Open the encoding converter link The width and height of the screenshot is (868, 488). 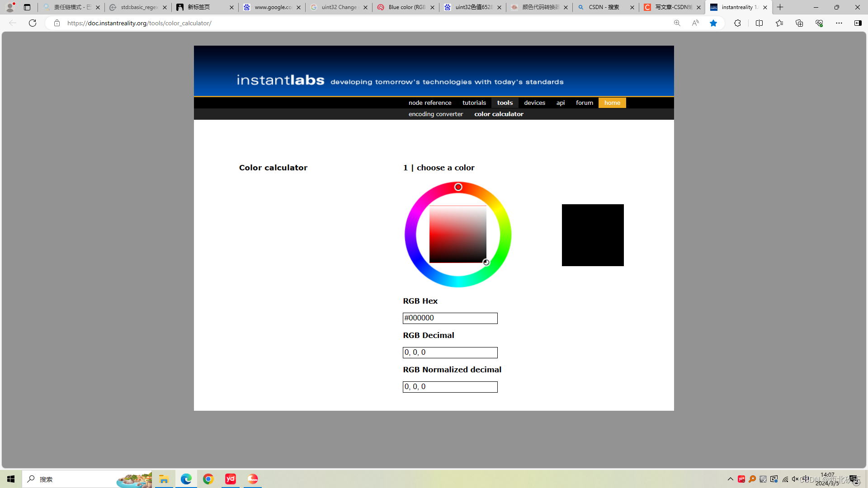click(x=435, y=114)
